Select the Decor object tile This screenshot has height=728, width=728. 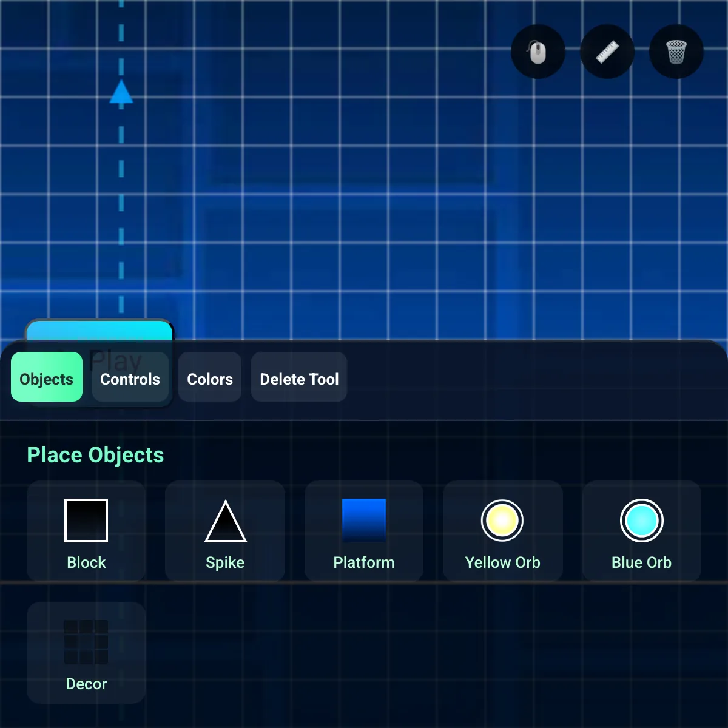(86, 653)
